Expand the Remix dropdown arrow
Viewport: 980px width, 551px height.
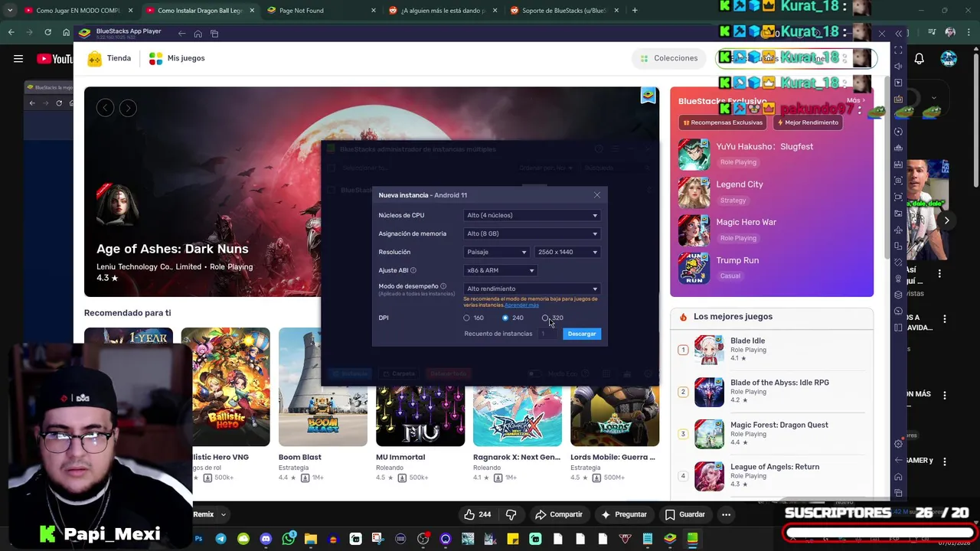(224, 514)
